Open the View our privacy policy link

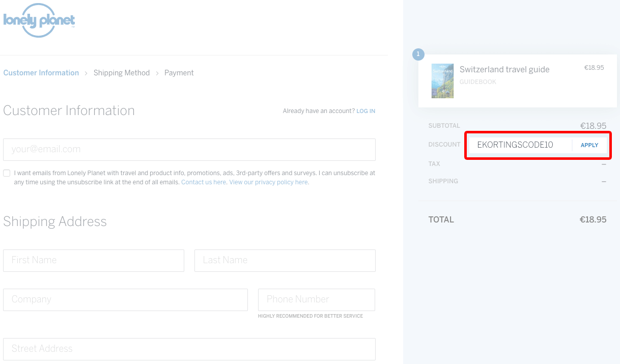coord(268,182)
